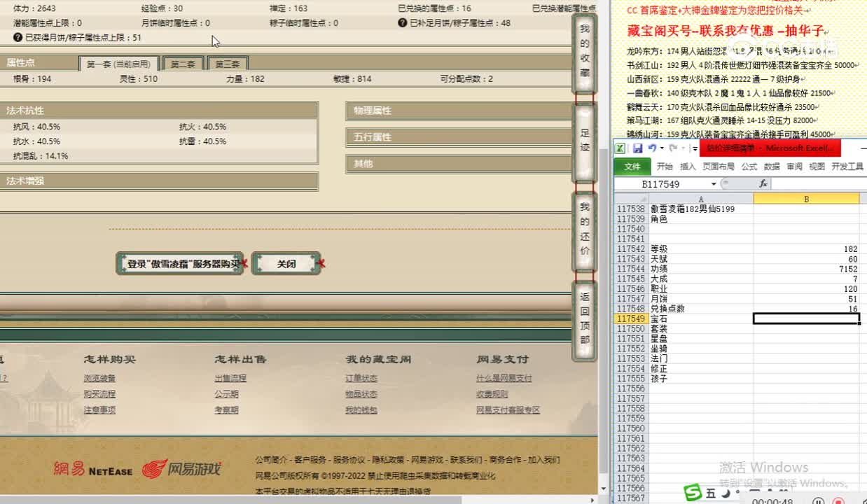Switch to the 开发工具 ribbon tab
The width and height of the screenshot is (867, 504).
(x=847, y=167)
